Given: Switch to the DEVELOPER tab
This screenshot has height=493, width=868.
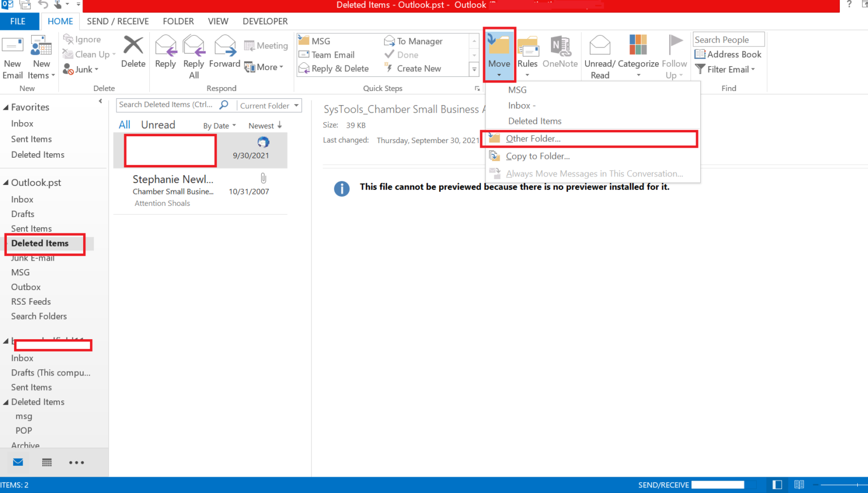Looking at the screenshot, I should [x=265, y=21].
